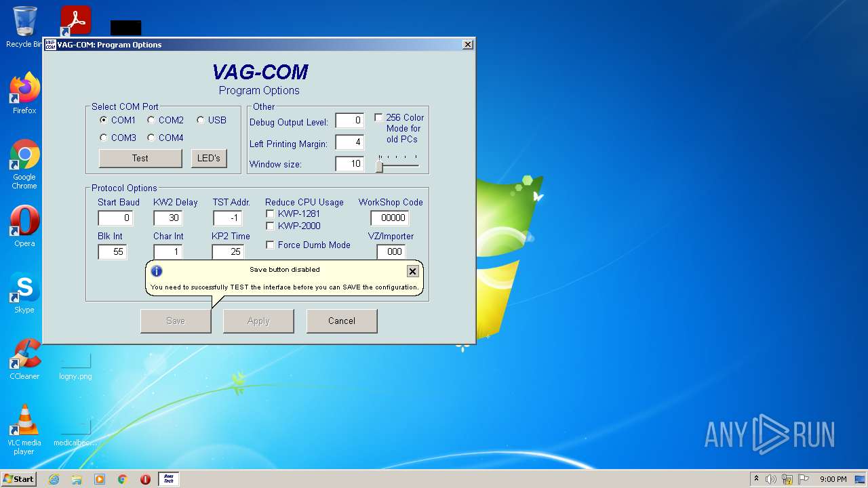Click the Debug Output Level field
The height and width of the screenshot is (488, 868).
pos(350,121)
